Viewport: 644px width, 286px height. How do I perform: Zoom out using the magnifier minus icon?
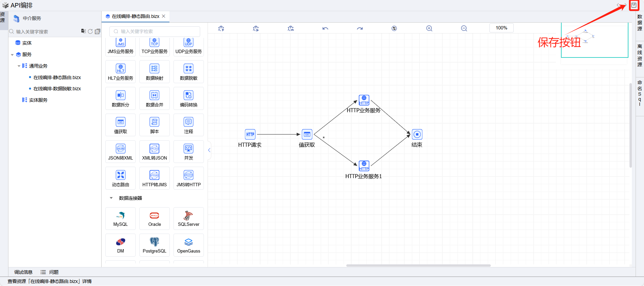click(464, 28)
